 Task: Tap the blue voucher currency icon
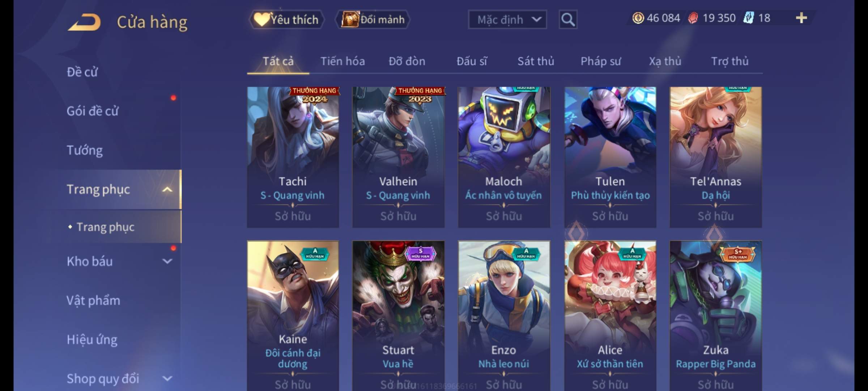point(748,18)
